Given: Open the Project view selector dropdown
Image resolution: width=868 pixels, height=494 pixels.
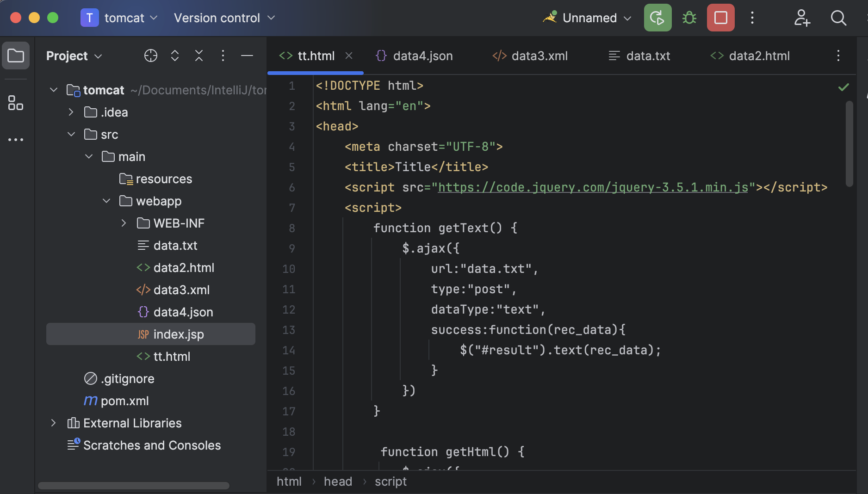Looking at the screenshot, I should pyautogui.click(x=74, y=56).
